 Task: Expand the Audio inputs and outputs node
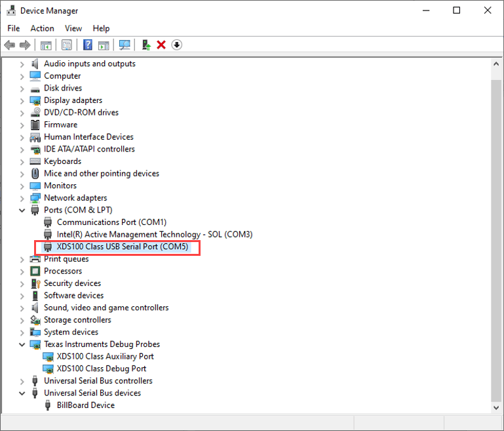(x=22, y=64)
